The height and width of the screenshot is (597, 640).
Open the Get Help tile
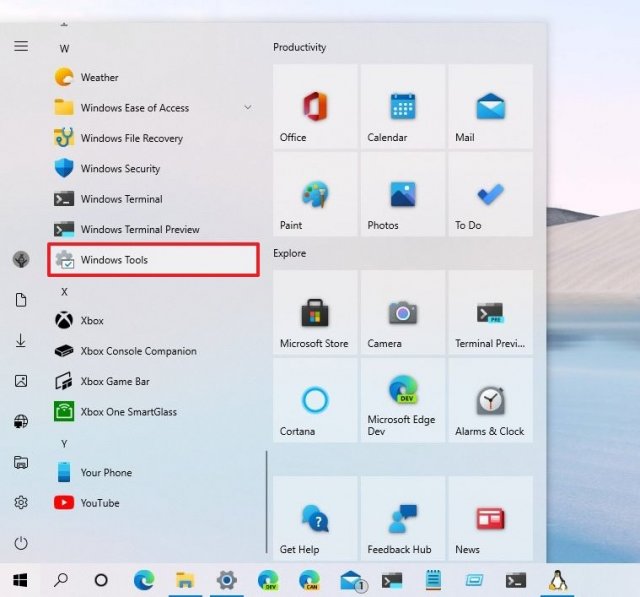pyautogui.click(x=315, y=518)
